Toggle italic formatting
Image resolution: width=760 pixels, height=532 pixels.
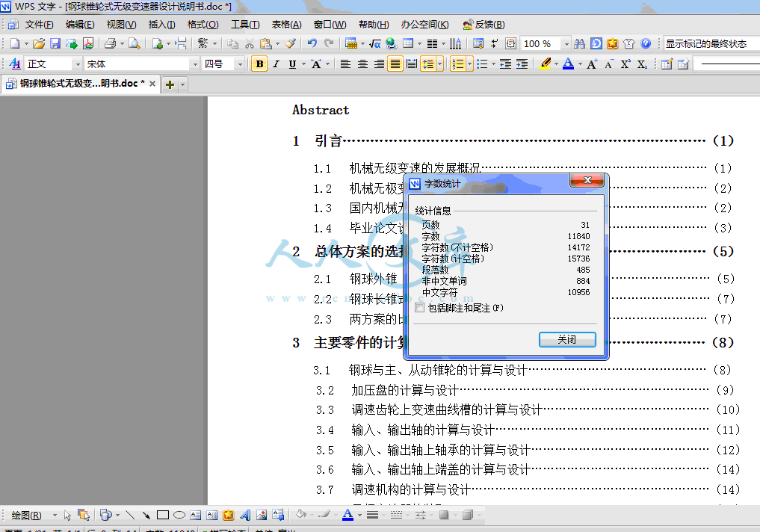[x=276, y=64]
